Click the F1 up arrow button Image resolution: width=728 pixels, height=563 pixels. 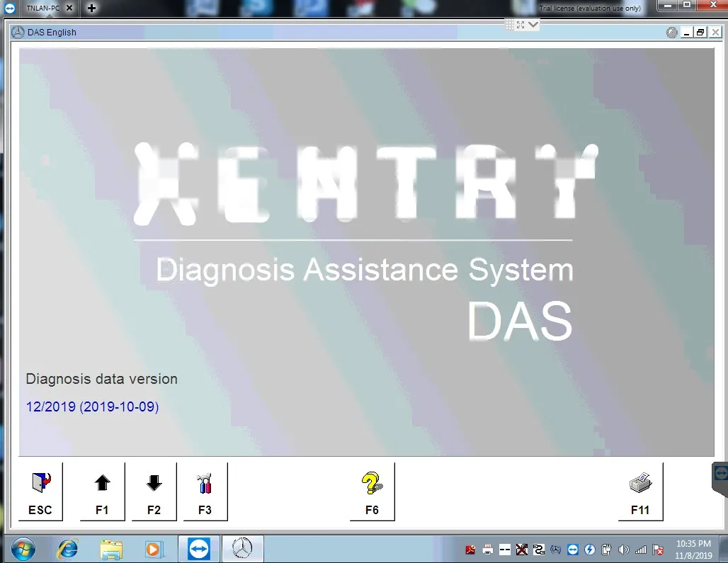(x=102, y=491)
